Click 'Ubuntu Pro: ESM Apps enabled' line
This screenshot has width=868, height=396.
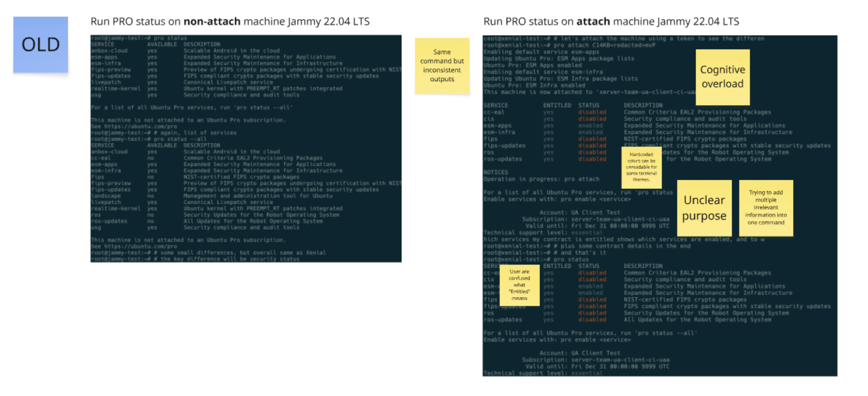pos(532,65)
